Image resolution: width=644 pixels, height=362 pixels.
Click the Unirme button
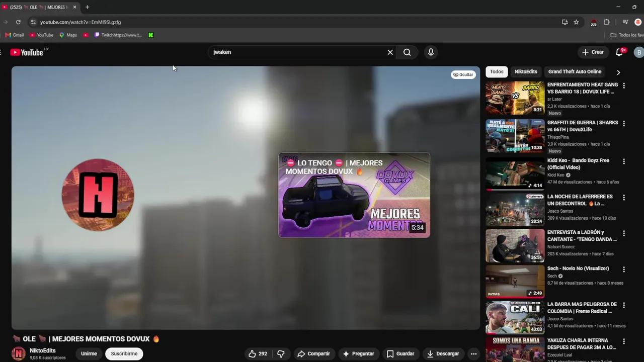pos(89,354)
